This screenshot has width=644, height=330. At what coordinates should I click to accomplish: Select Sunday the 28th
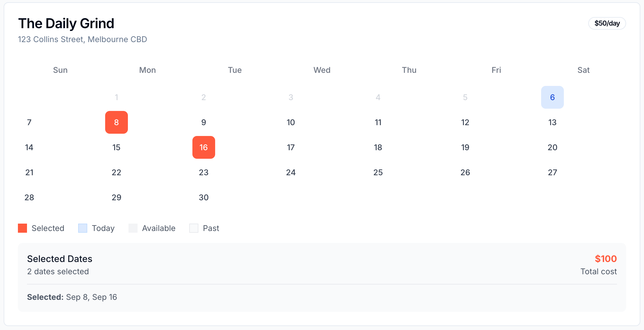pos(29,197)
